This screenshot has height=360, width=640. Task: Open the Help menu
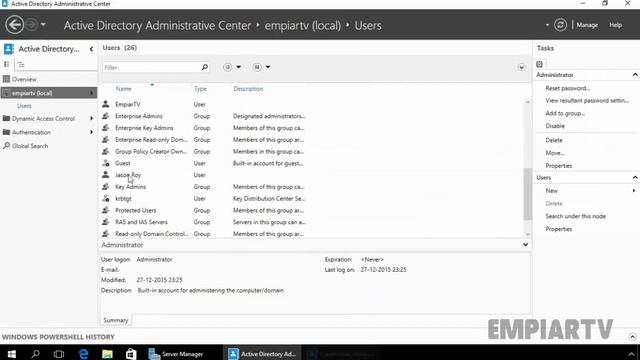pos(616,25)
